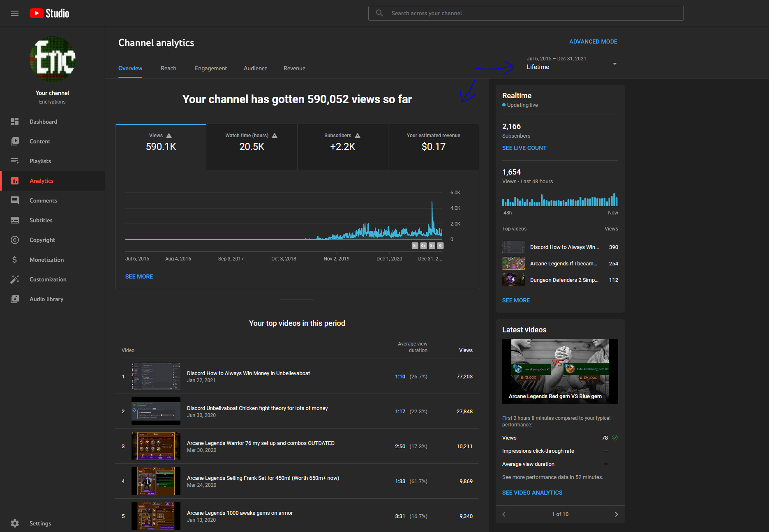Screen dimensions: 769x532
Task: Open Arcane Legends Red gem VS Blue gem thumbnail
Action: 560,371
